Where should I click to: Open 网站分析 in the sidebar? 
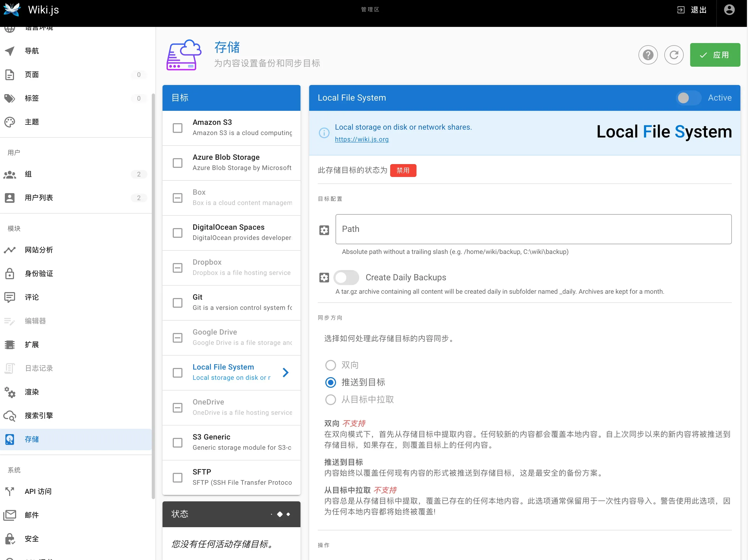point(76,250)
